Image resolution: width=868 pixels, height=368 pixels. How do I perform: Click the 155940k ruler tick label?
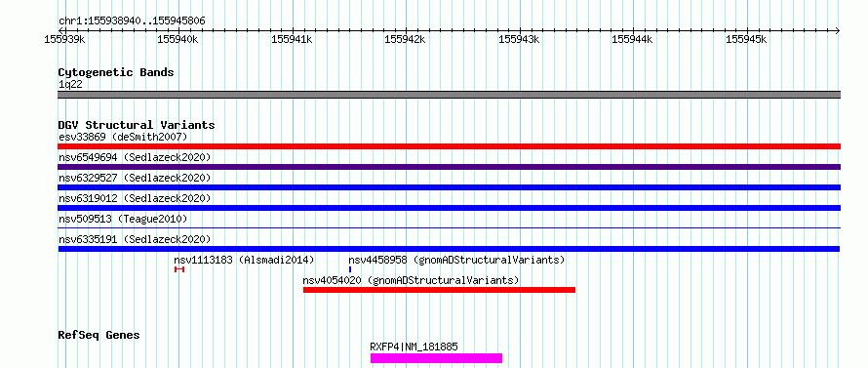[178, 39]
